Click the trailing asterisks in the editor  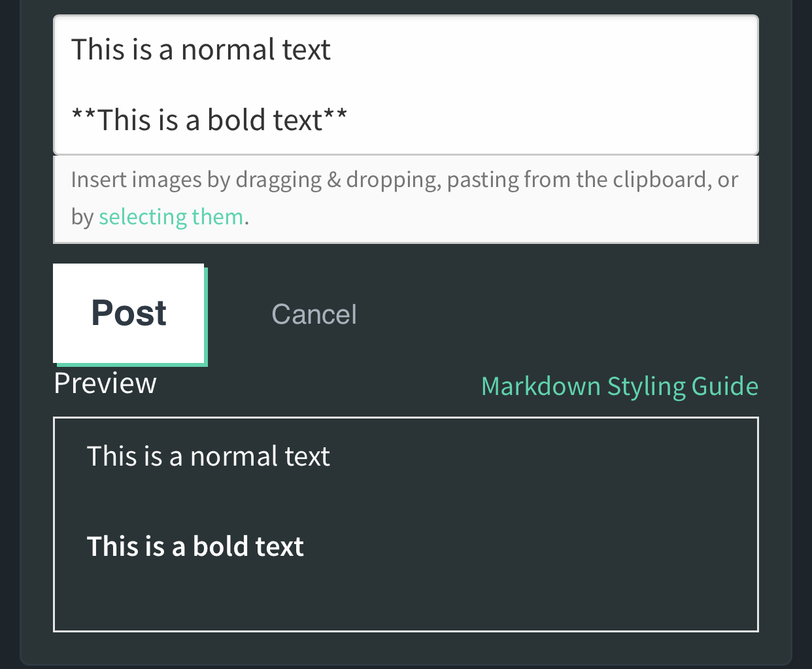(x=335, y=116)
